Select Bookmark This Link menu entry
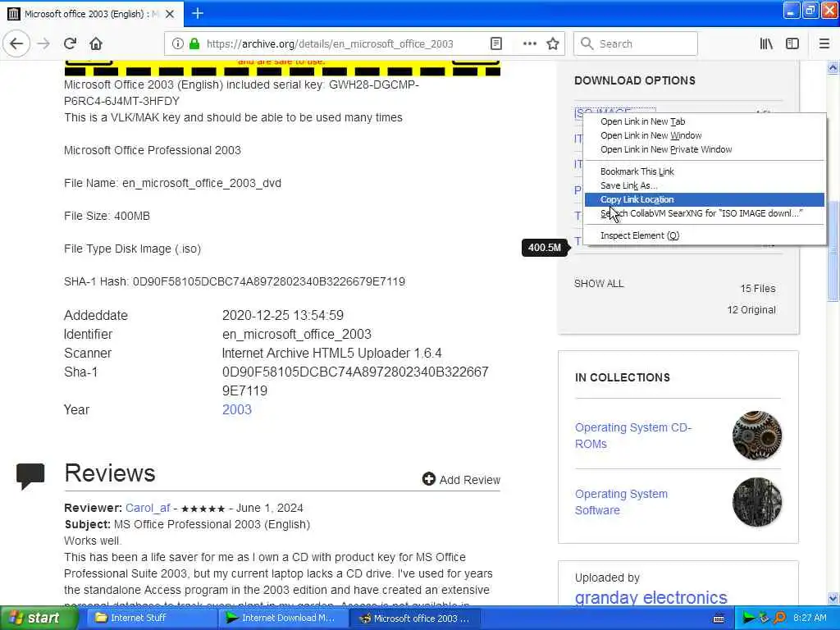The height and width of the screenshot is (630, 840). pos(705,171)
